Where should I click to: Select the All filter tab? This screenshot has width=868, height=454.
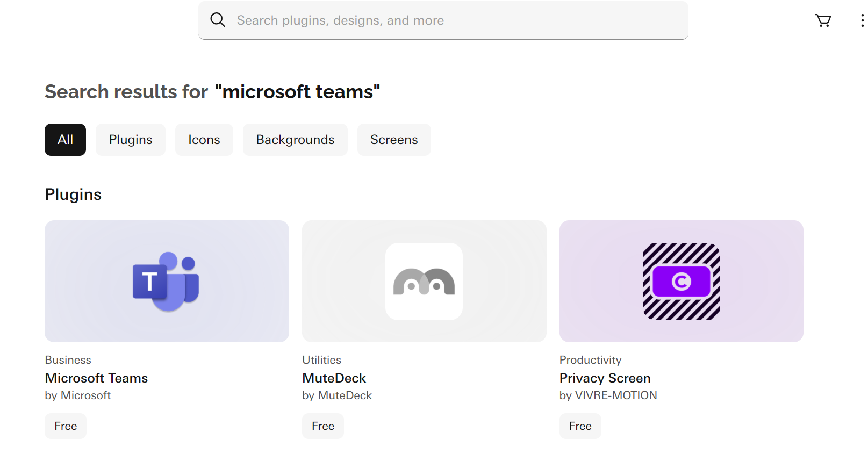(65, 140)
